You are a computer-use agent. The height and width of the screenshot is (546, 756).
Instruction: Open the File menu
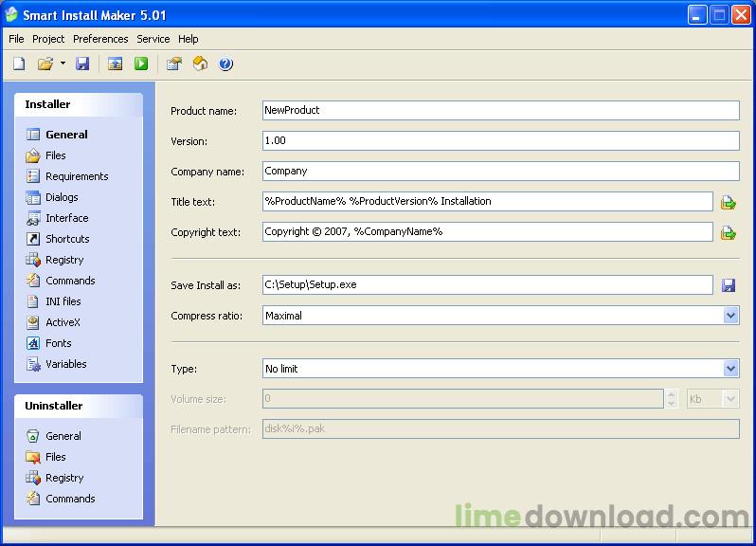point(16,39)
